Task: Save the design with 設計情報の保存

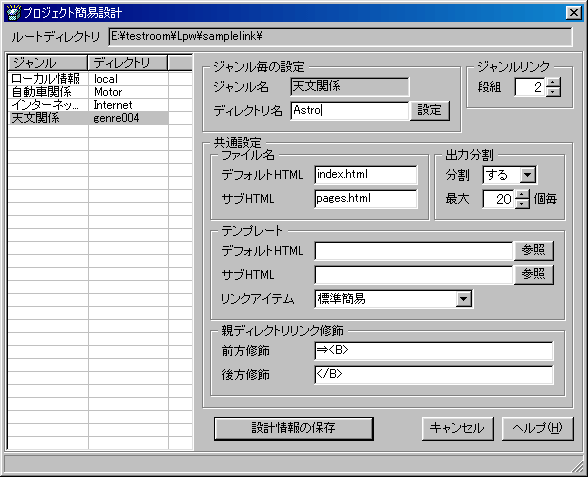Action: click(294, 428)
